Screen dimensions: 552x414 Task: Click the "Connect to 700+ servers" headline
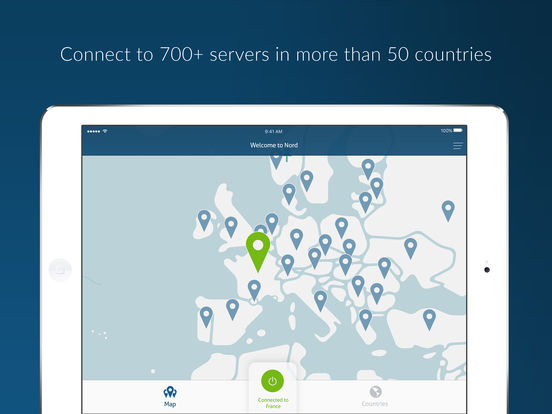[x=276, y=55]
